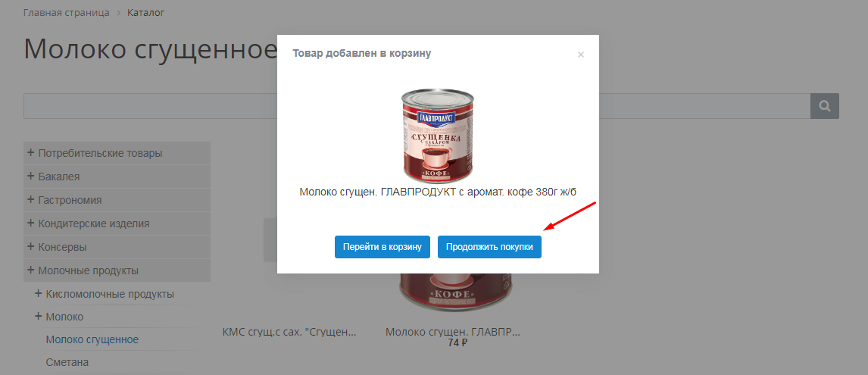Click the Перейти в корзину button

(x=382, y=247)
